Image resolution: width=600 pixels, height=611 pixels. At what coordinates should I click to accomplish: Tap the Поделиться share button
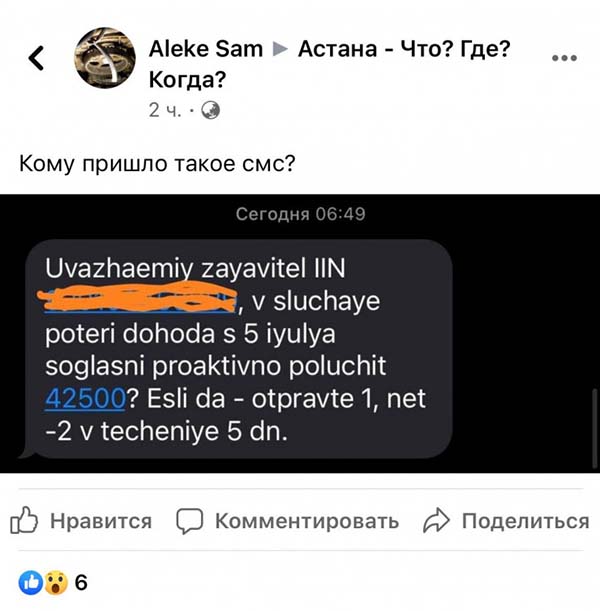click(526, 521)
